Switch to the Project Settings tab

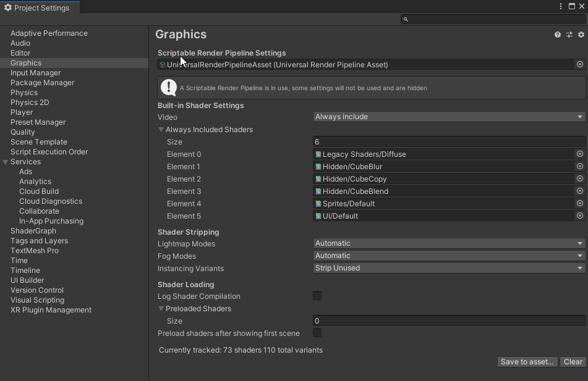[38, 7]
